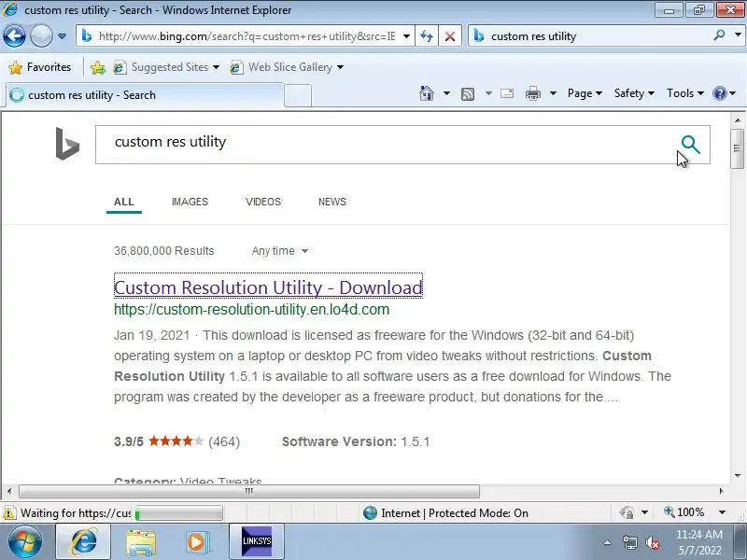Open a new blank tab
This screenshot has width=747, height=560.
[x=298, y=96]
